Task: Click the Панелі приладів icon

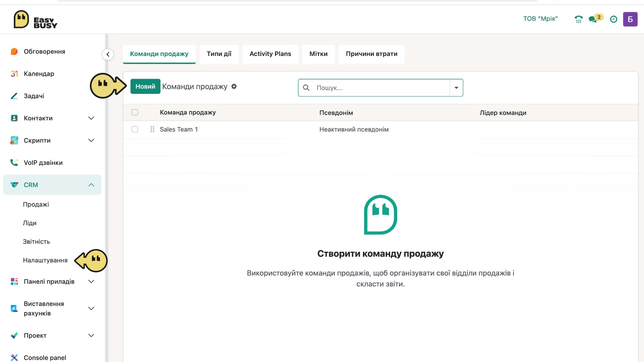Action: (14, 282)
